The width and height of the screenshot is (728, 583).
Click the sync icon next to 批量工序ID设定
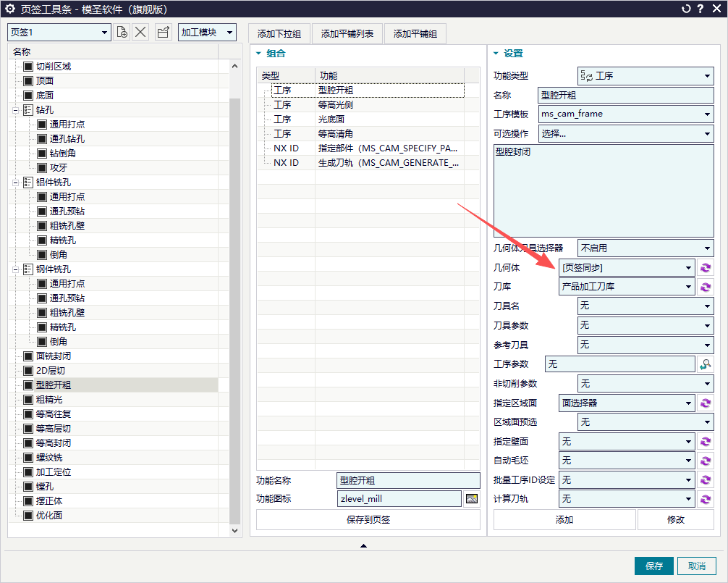tap(706, 480)
